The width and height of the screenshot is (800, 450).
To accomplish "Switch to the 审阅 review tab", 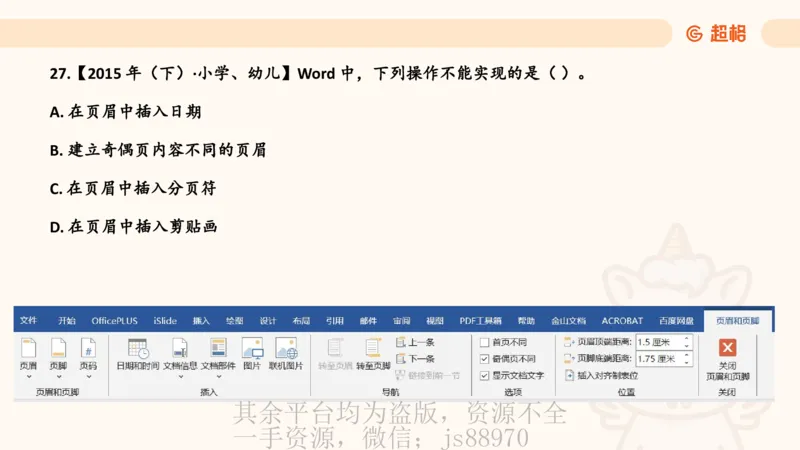I will click(402, 320).
